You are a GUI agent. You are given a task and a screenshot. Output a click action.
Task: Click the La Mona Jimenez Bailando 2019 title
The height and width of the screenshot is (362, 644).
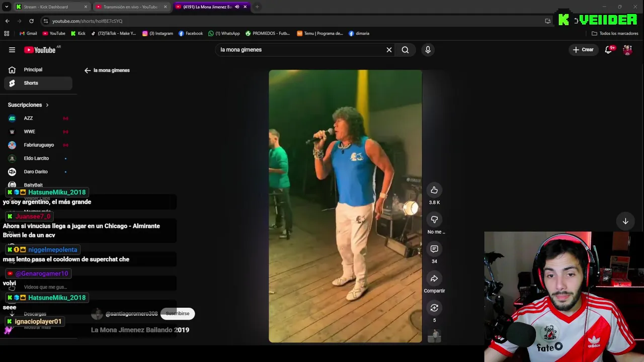[140, 330]
